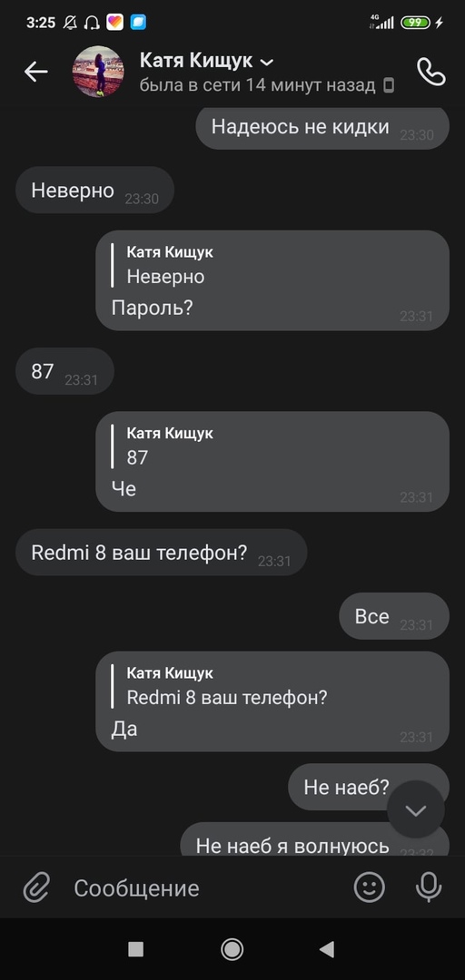The width and height of the screenshot is (465, 980).
Task: Tap the 'Все' message bubble
Action: [394, 616]
